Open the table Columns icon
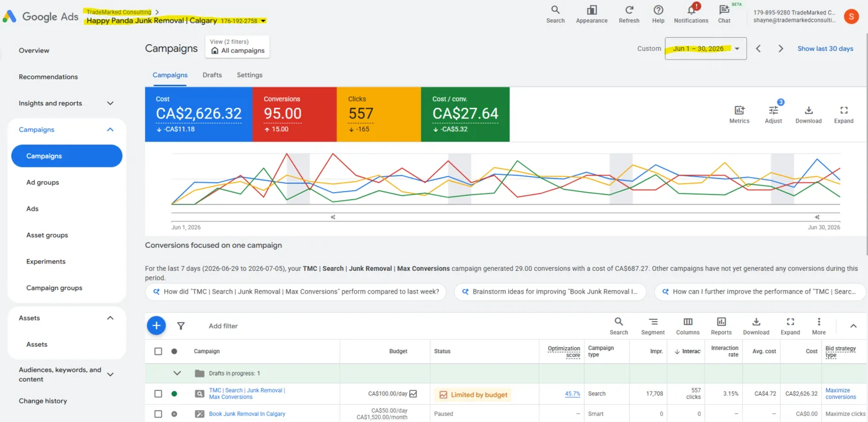 (x=688, y=326)
